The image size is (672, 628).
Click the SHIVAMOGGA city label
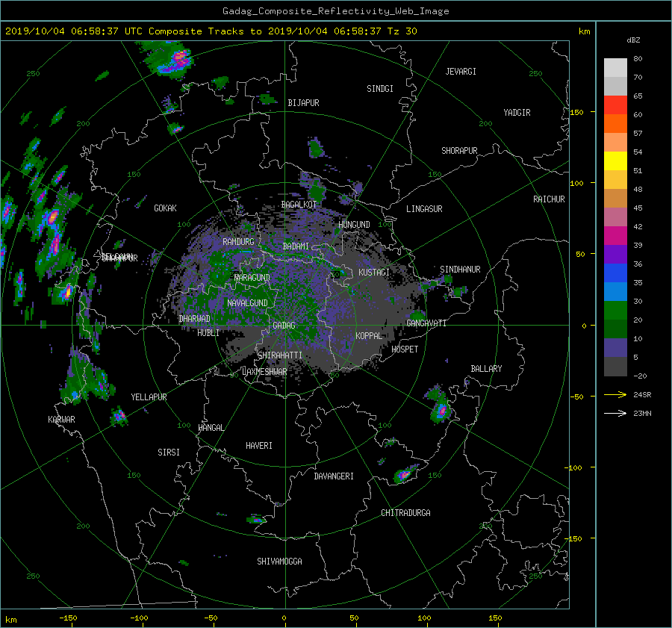pos(279,562)
